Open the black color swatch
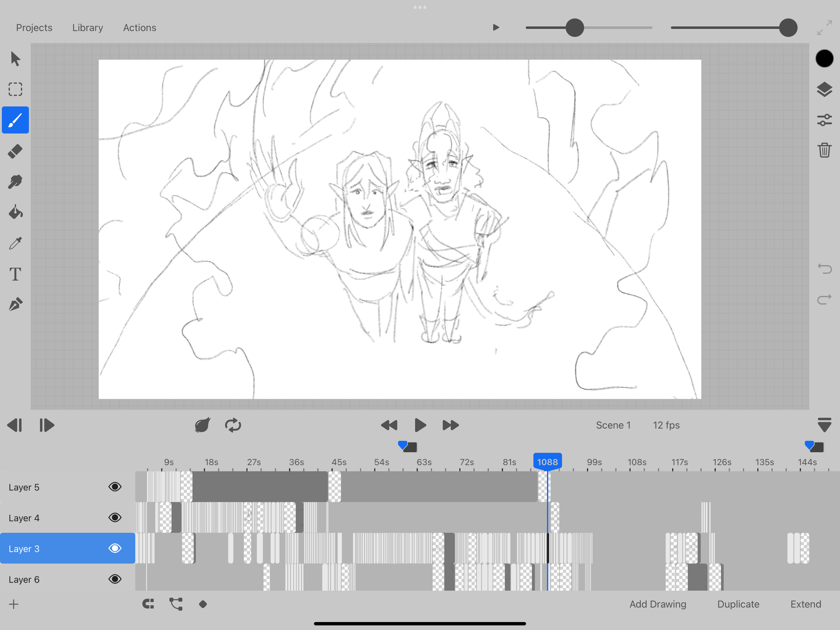 [x=824, y=58]
